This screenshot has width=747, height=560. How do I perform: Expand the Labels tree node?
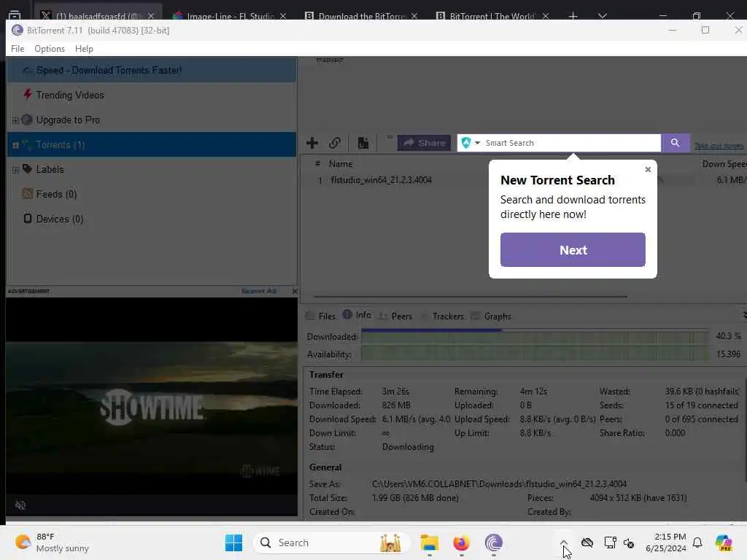[x=15, y=169]
